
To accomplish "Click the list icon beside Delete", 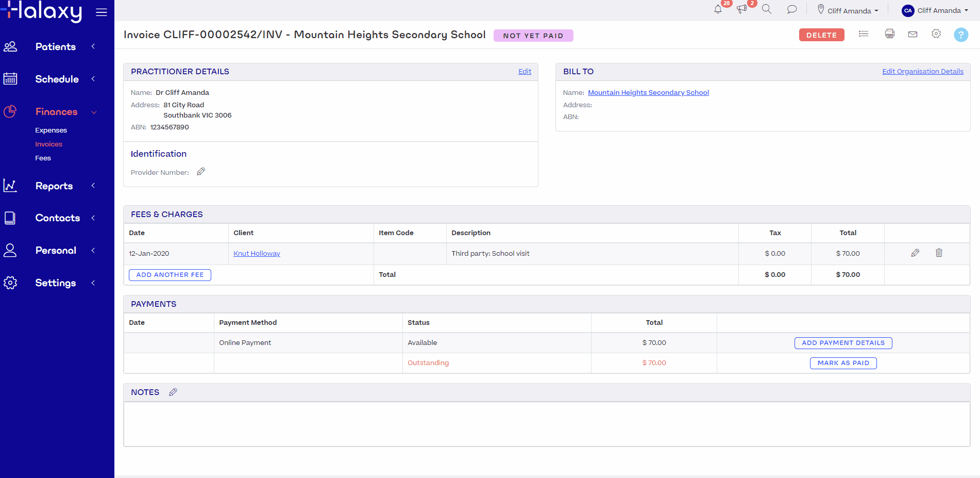I will coord(864,34).
